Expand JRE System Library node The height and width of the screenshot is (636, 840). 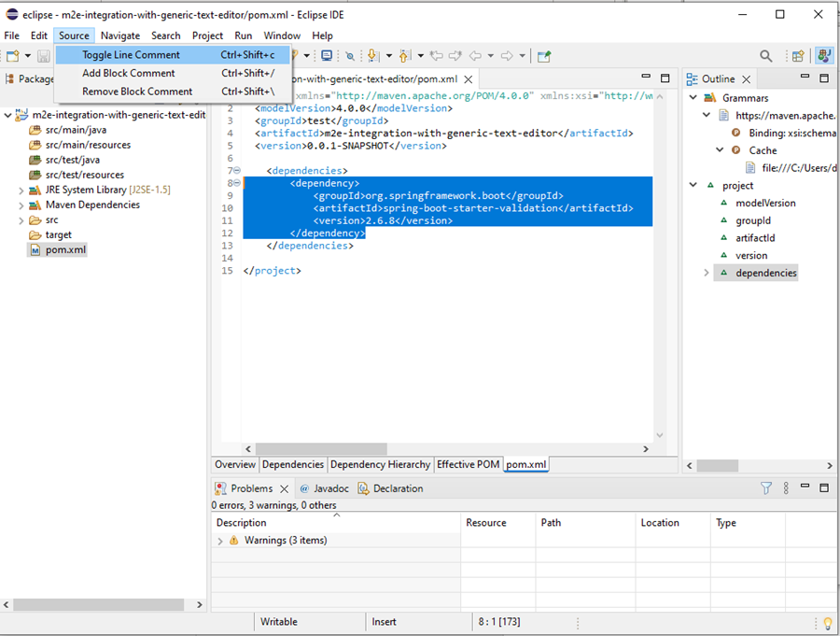[21, 191]
